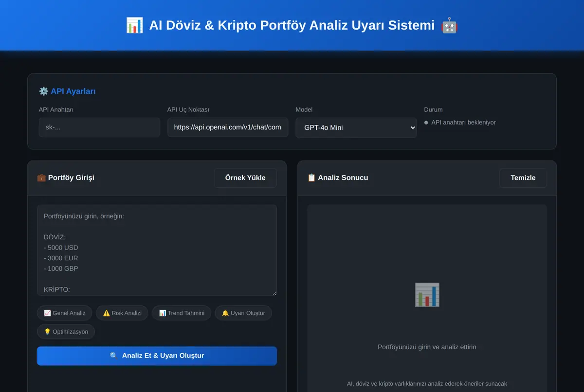Click the API Uç Noktası URL field
The height and width of the screenshot is (392, 584).
coord(228,127)
